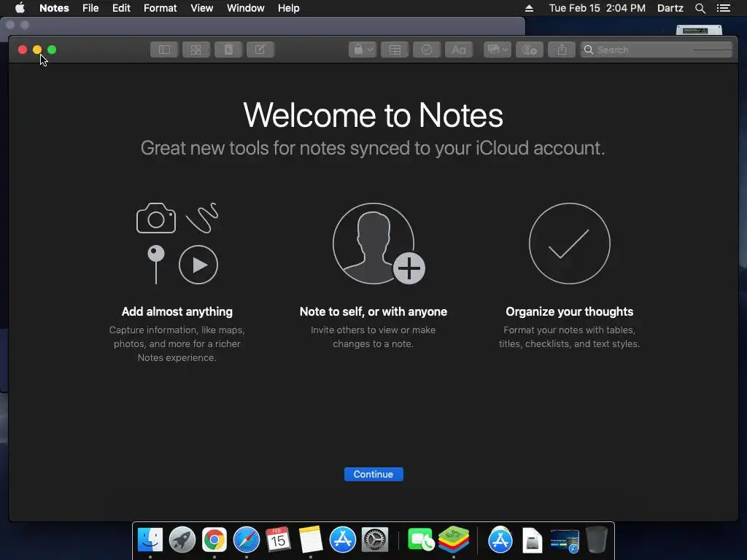Click the play button circle illustration
Viewport: 747px width, 560px height.
click(x=198, y=265)
